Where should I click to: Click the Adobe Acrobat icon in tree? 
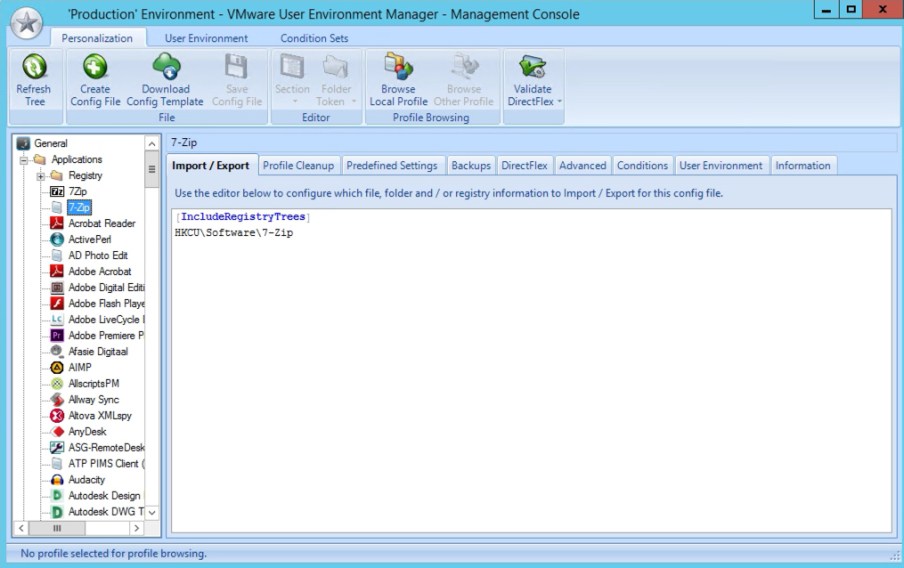pyautogui.click(x=56, y=271)
